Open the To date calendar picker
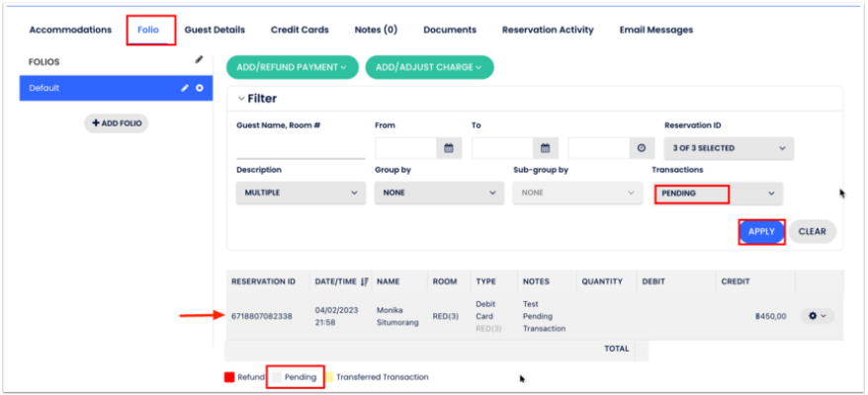The width and height of the screenshot is (868, 395). click(544, 148)
